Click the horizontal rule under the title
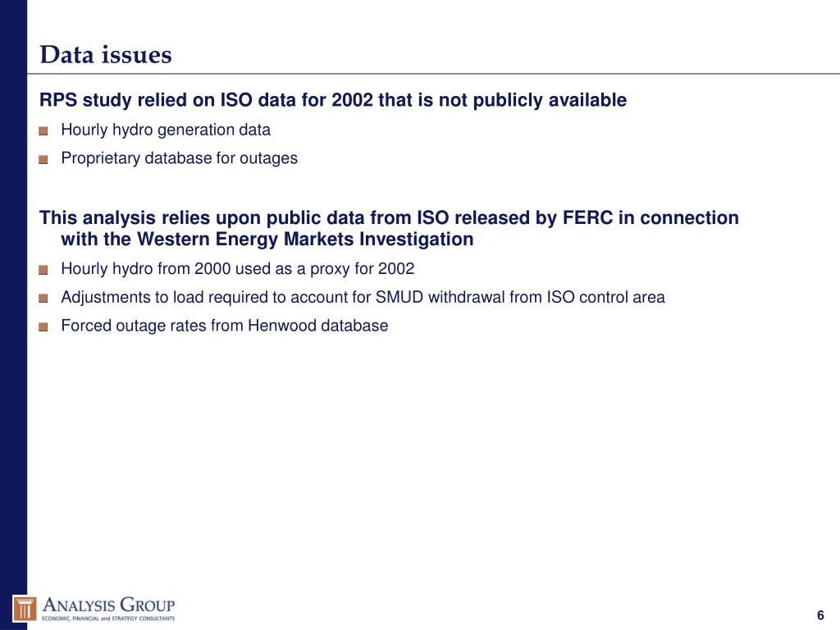This screenshot has height=630, width=840. 433,73
